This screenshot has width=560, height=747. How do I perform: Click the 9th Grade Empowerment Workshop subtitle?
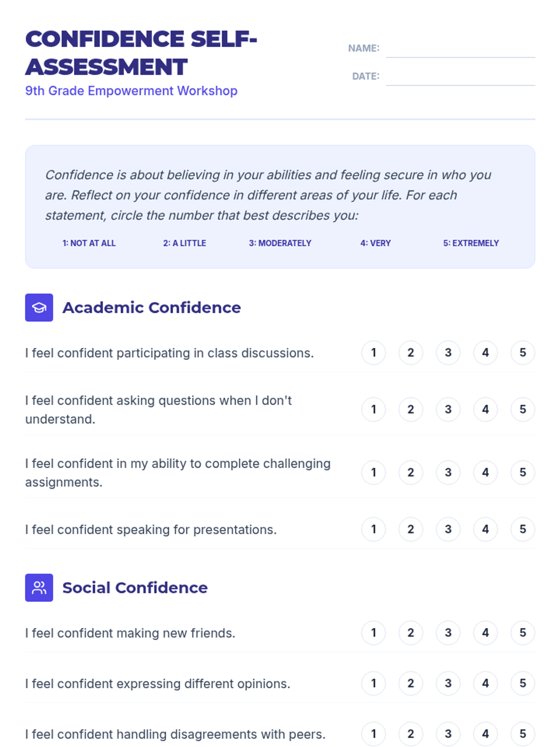[131, 91]
